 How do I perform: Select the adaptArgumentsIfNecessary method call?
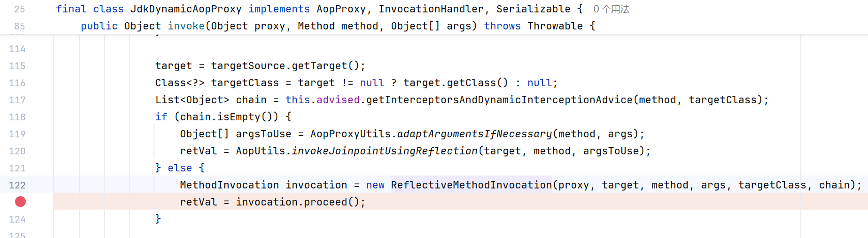point(475,134)
